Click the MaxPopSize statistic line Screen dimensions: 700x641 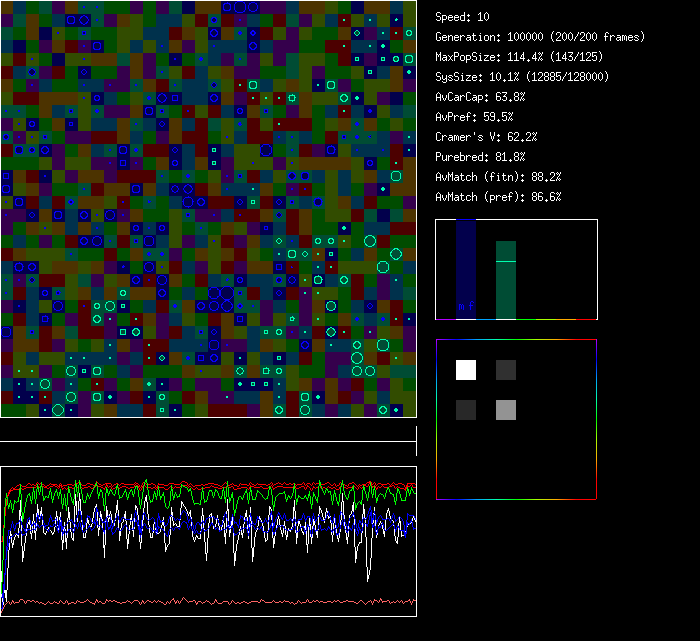coord(521,57)
